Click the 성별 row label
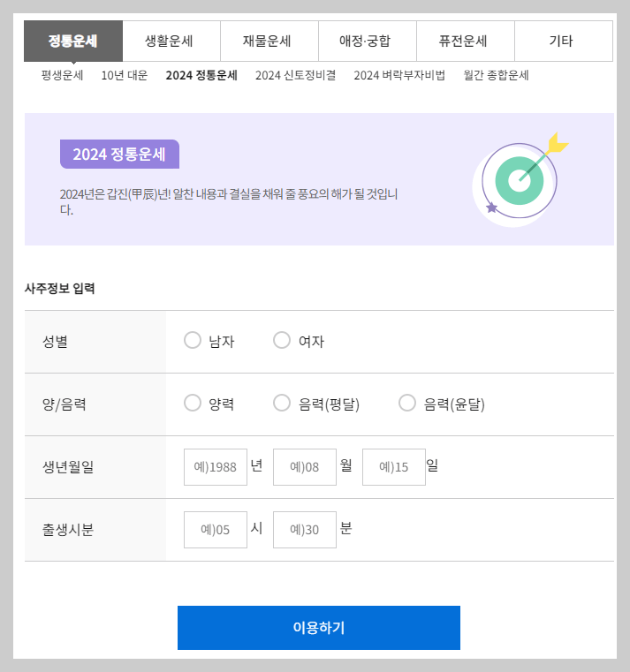This screenshot has width=630, height=672. tap(55, 342)
